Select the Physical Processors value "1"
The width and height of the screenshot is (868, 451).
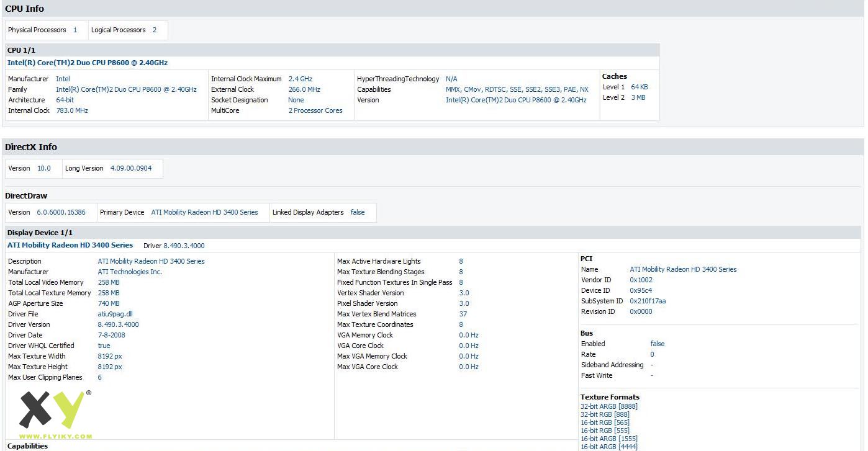(x=75, y=30)
